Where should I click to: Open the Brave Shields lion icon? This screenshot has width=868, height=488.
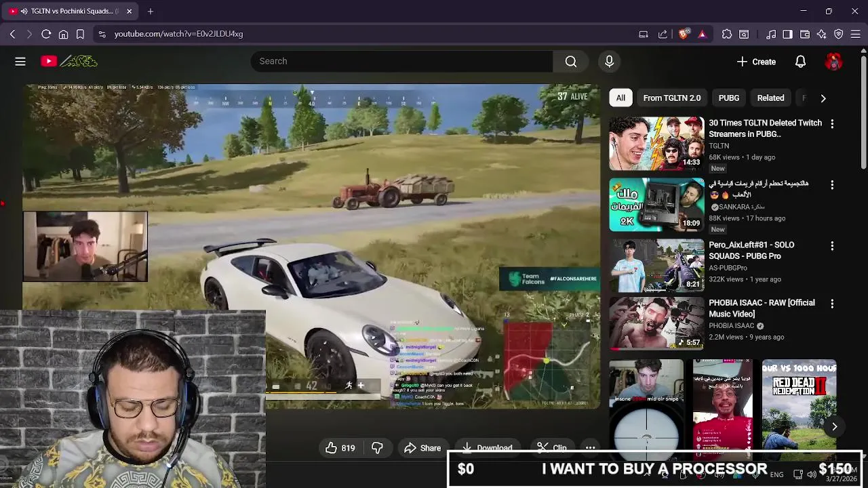(x=684, y=33)
